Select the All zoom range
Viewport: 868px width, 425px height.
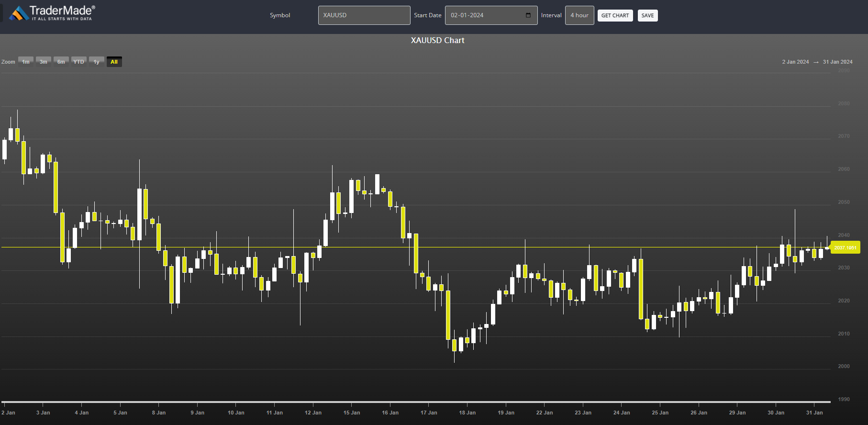(114, 62)
